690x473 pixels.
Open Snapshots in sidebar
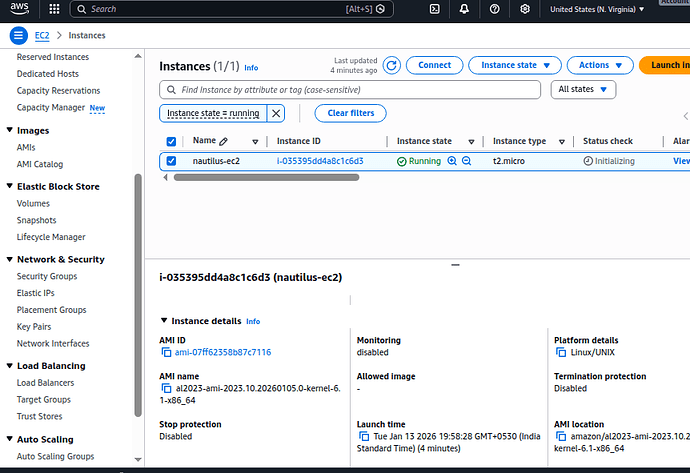[37, 220]
